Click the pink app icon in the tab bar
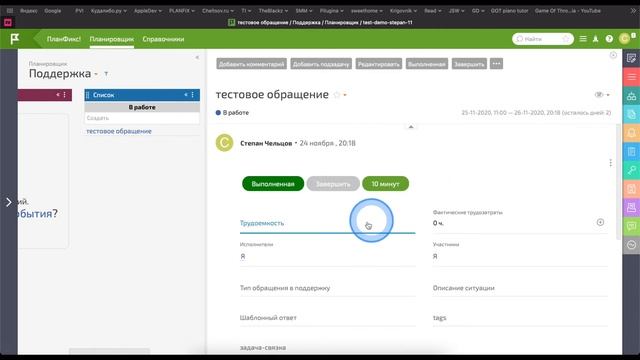 click(8, 22)
